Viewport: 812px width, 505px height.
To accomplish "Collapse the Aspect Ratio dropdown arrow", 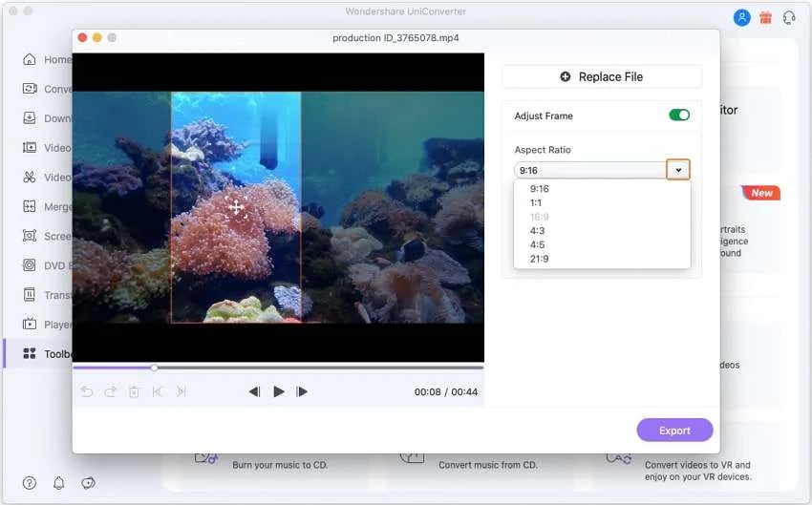I will [678, 170].
